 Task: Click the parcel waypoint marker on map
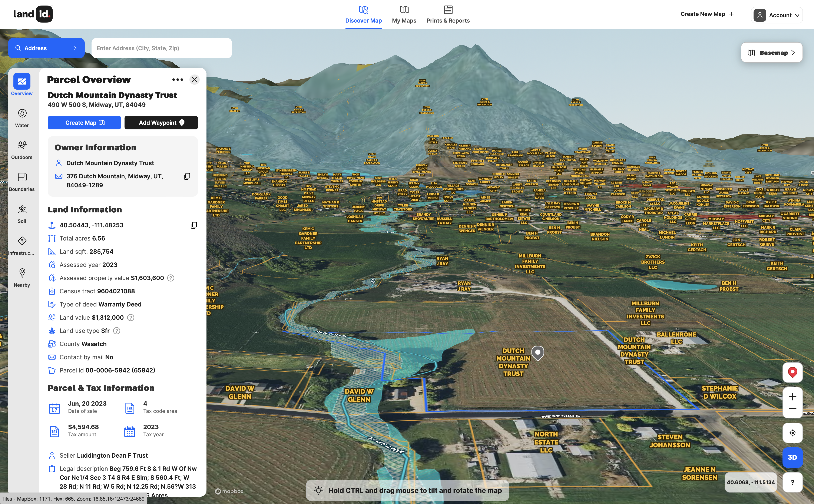[537, 353]
